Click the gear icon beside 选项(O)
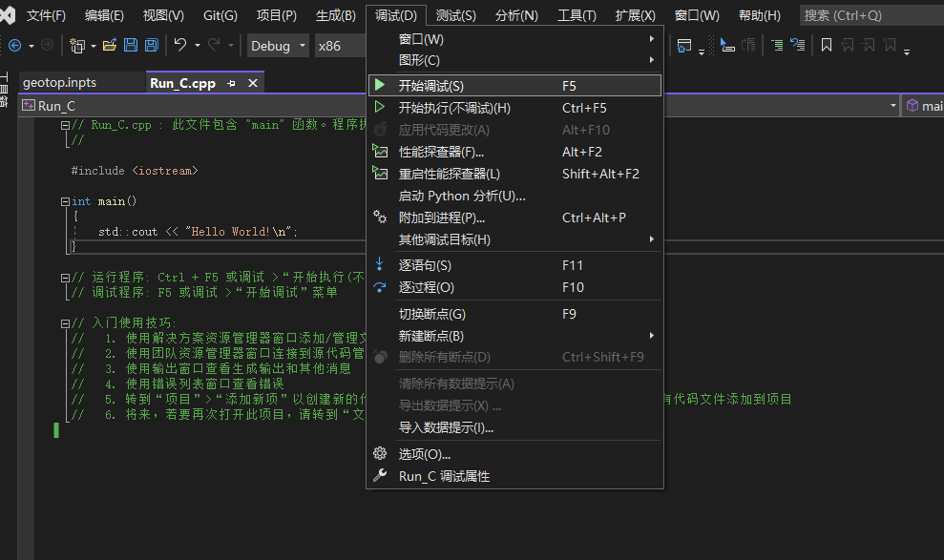944x560 pixels. tap(380, 453)
